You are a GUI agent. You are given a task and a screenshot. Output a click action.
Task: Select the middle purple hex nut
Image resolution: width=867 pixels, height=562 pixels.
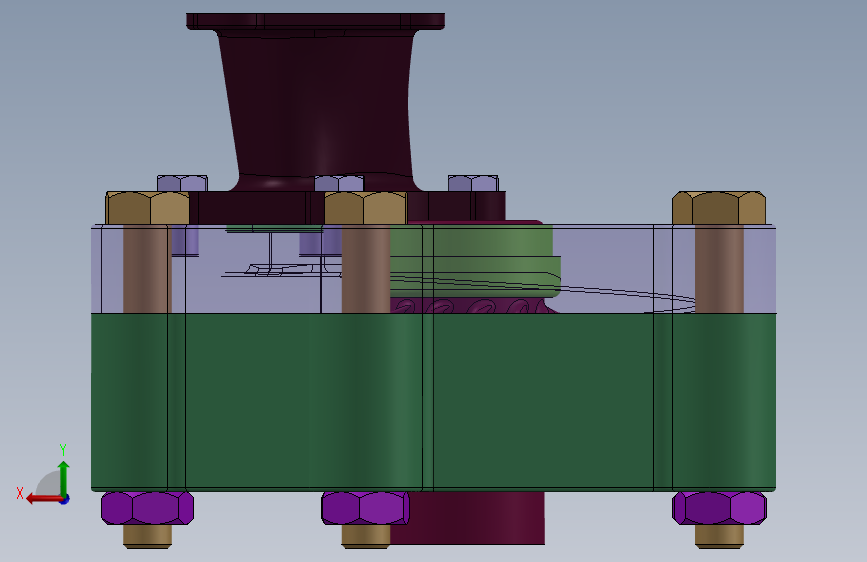tap(365, 508)
